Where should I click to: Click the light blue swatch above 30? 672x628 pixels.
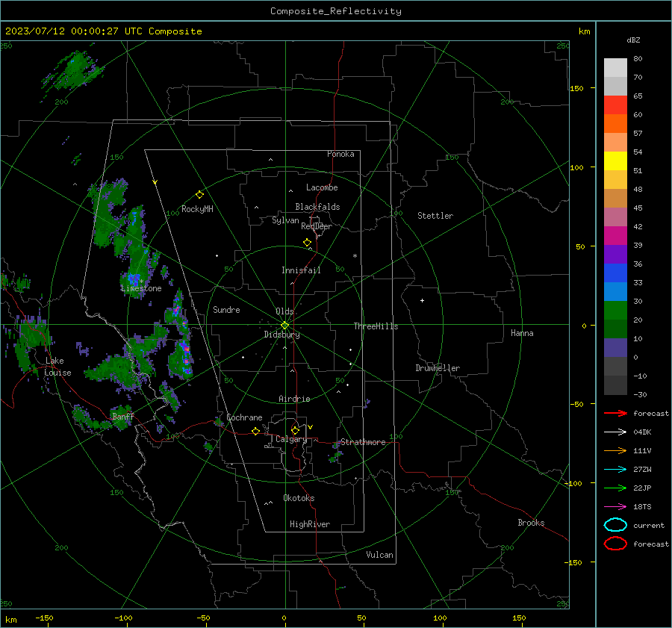coord(615,291)
